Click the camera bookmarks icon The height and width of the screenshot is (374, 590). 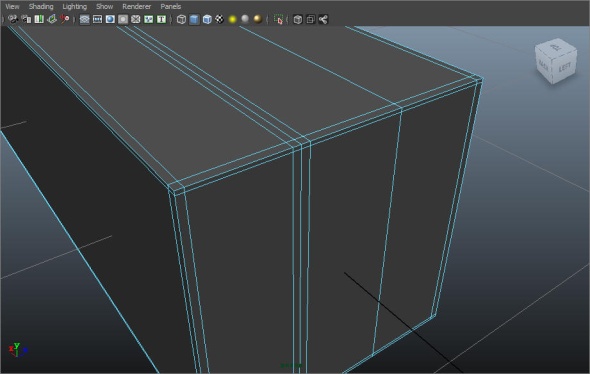coord(39,19)
